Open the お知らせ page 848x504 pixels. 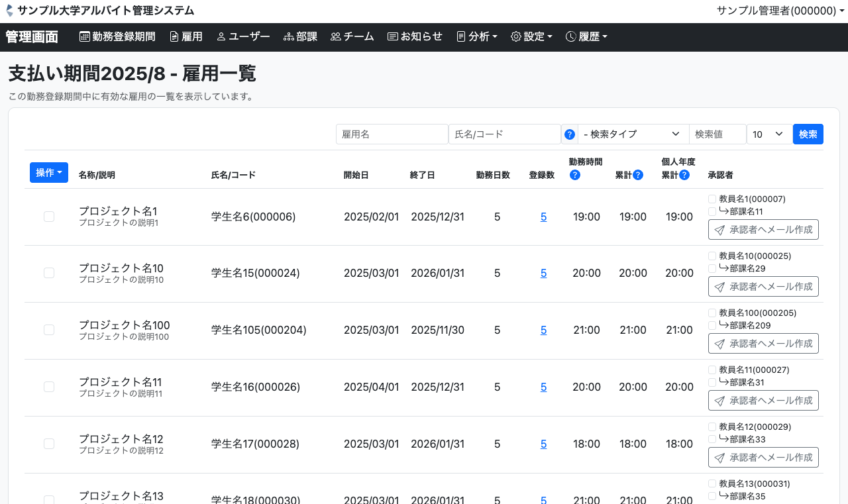point(415,37)
